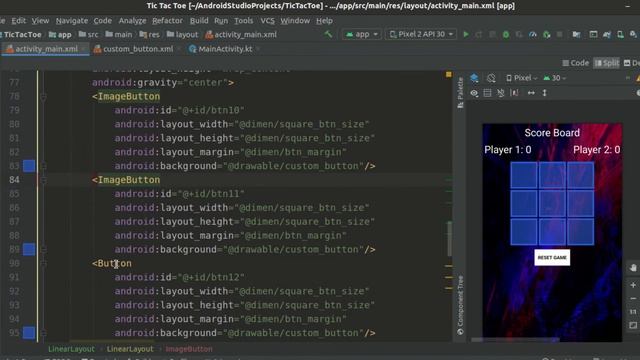
Task: Click the first LinearLayout breadcrumb at the bottom
Action: (x=71, y=349)
